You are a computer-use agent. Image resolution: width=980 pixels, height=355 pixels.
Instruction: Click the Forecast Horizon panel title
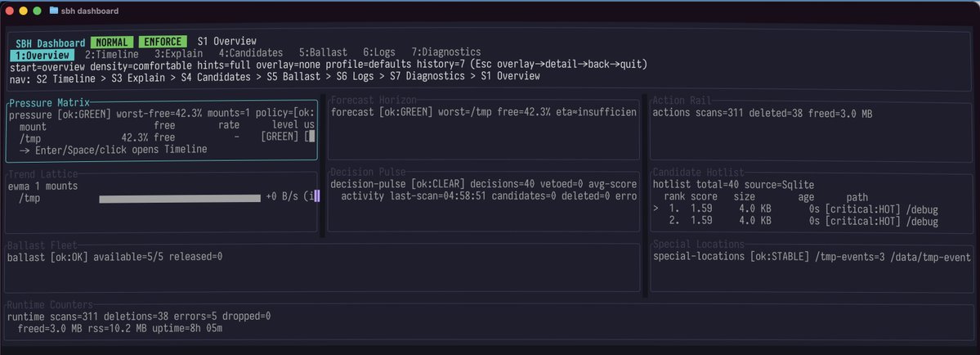point(374,101)
